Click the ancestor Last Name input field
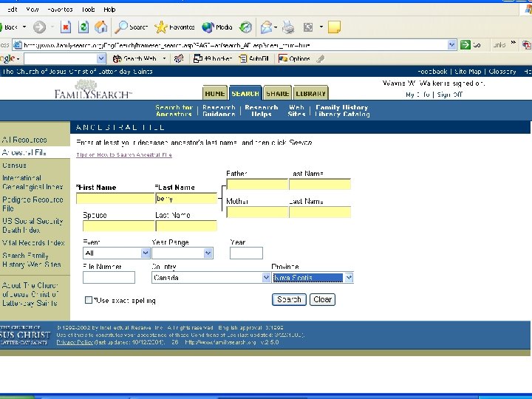532x399 pixels. (x=186, y=198)
